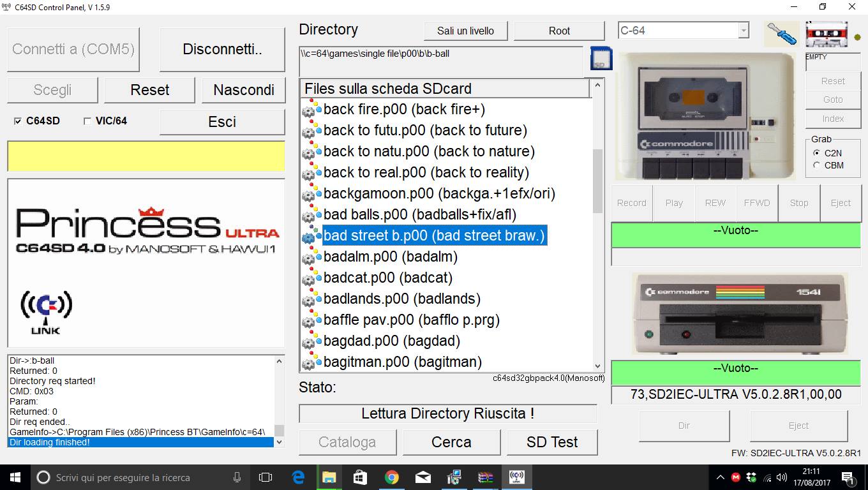Open Task View from taskbar
Image resolution: width=868 pixels, height=490 pixels.
(266, 477)
